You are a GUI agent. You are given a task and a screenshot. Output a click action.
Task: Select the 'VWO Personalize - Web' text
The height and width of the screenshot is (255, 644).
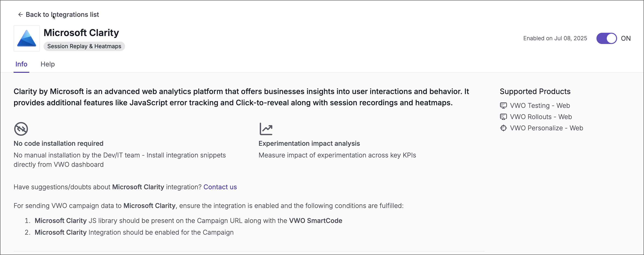click(x=547, y=128)
